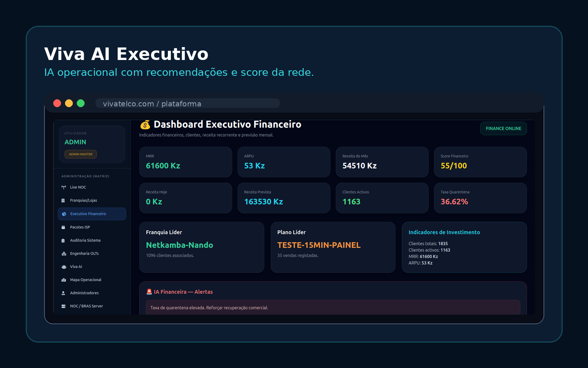
Task: Click the Taxa Quarentena 36.62% value
Action: point(454,202)
